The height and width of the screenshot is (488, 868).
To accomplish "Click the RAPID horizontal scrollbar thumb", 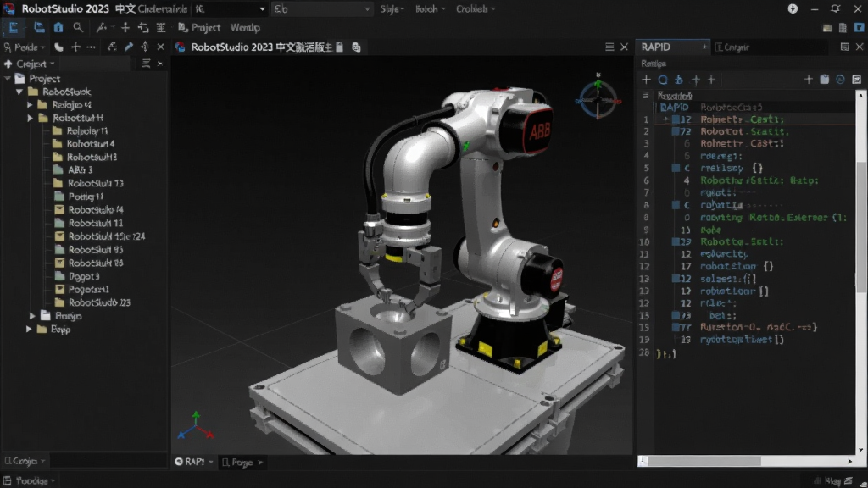I will [x=704, y=461].
